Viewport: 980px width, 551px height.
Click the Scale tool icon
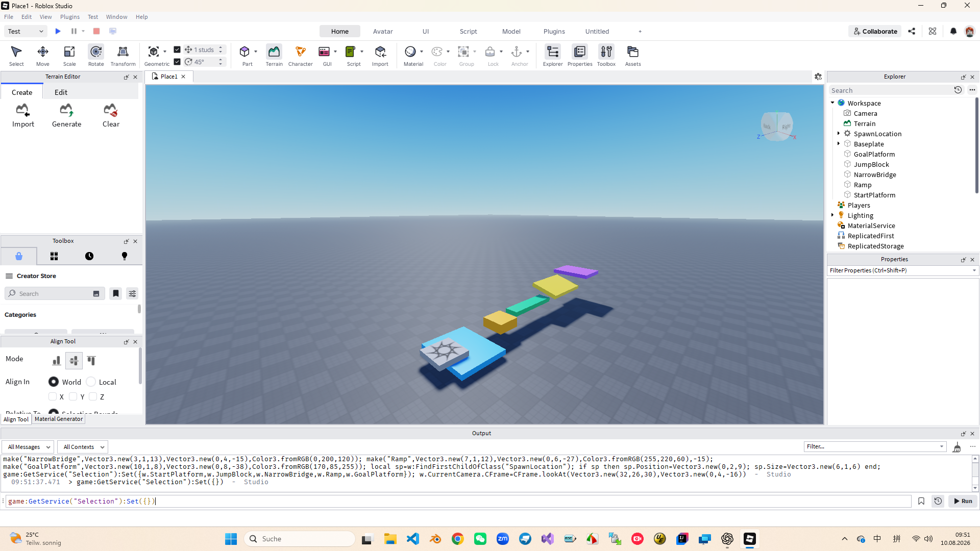[x=69, y=52]
